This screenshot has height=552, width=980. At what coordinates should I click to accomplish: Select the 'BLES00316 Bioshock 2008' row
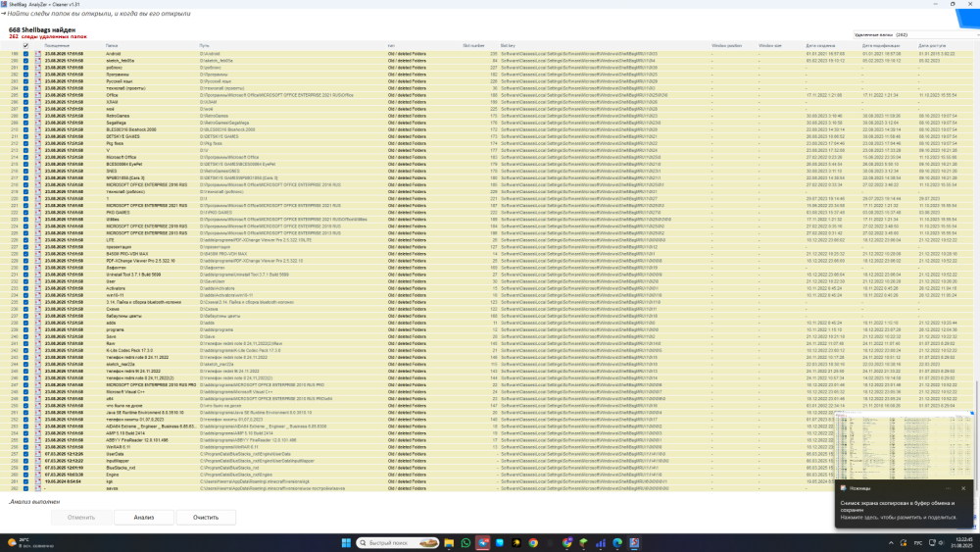(487, 129)
